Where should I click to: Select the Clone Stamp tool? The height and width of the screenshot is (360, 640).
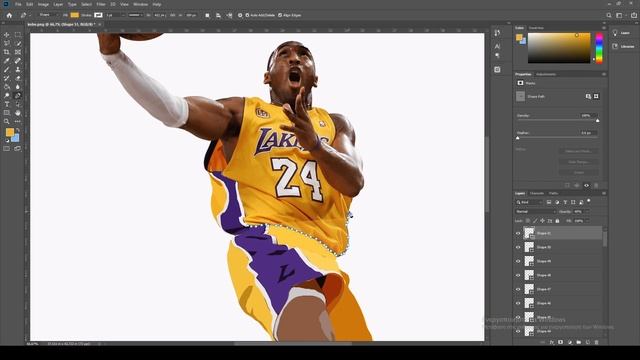coord(18,69)
